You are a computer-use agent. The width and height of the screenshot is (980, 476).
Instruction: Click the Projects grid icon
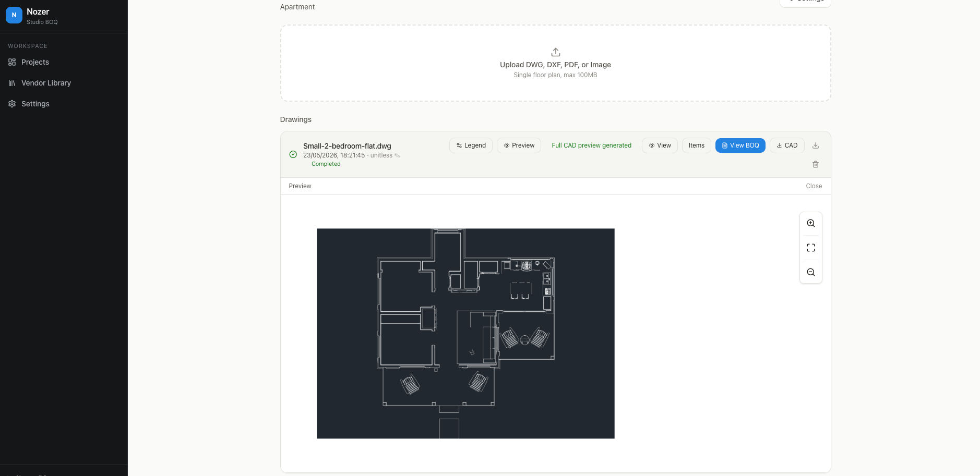tap(12, 62)
